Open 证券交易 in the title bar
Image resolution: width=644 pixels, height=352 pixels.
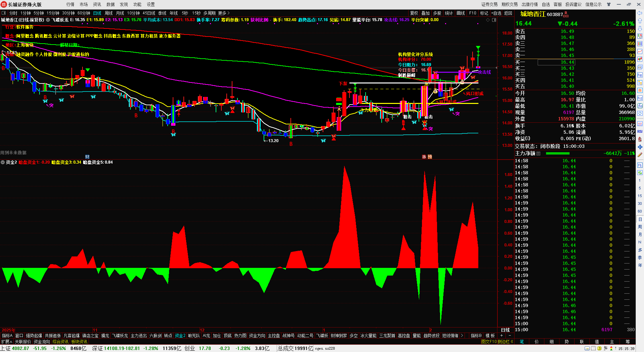click(x=489, y=4)
